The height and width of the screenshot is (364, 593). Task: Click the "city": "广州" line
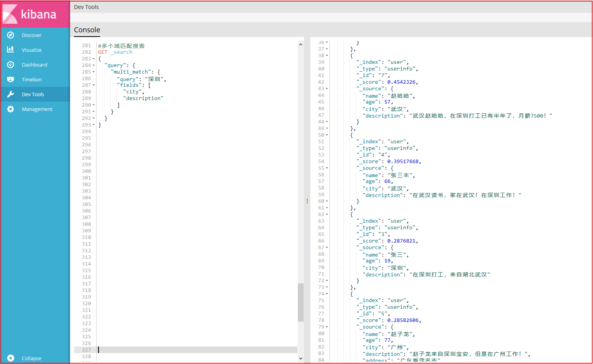(x=385, y=347)
